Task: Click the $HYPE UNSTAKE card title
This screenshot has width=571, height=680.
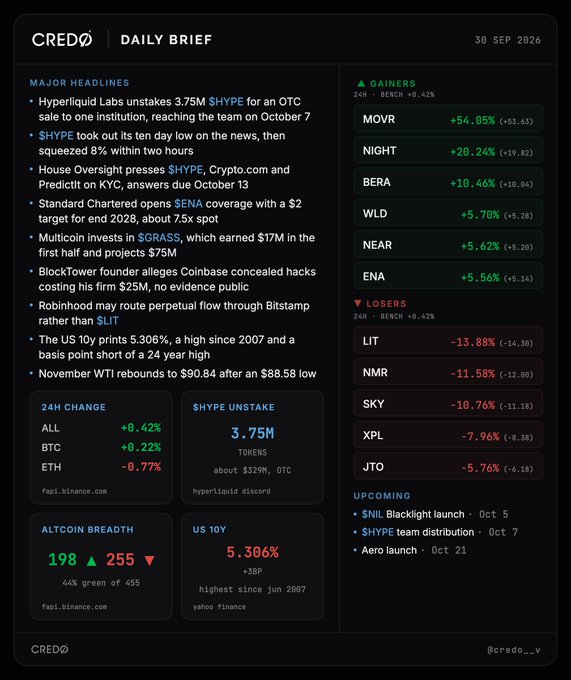Action: point(234,407)
